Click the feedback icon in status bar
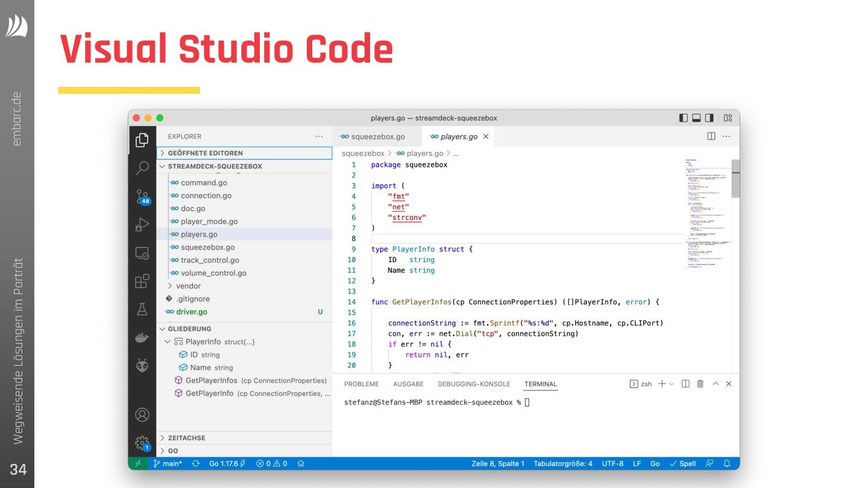868x488 pixels. (x=709, y=463)
